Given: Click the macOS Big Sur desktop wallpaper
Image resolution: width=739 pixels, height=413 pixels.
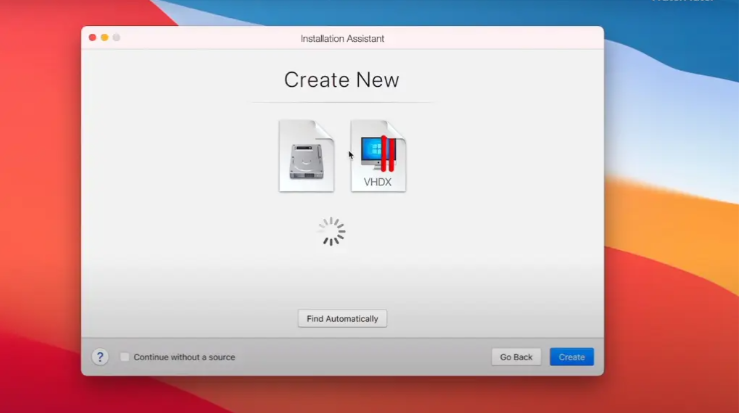Looking at the screenshot, I should coord(670,250).
